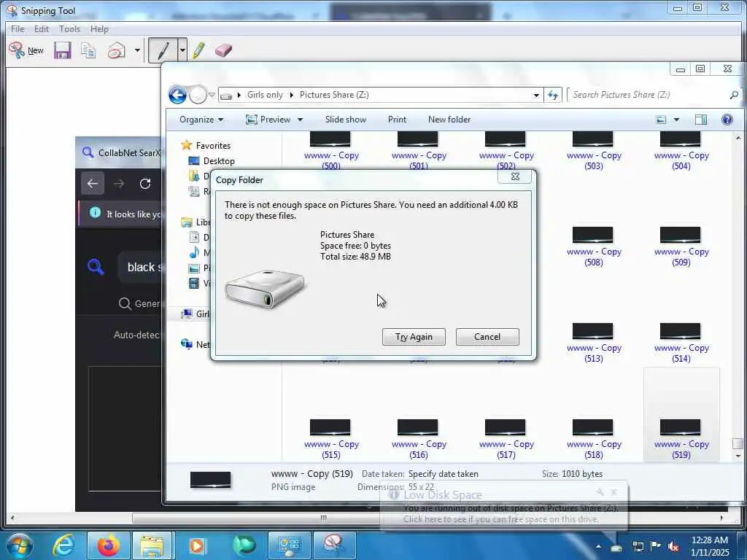This screenshot has width=747, height=560.
Task: Select the yellow Highlighter tool
Action: (x=199, y=50)
